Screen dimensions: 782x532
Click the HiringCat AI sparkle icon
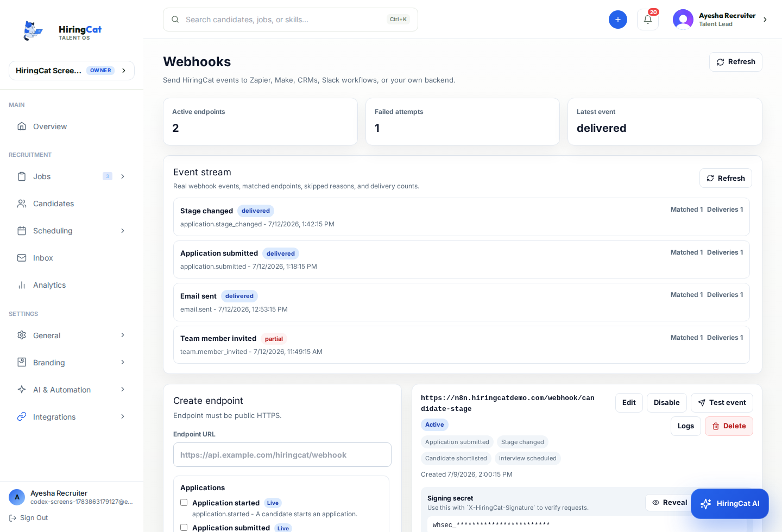(x=705, y=504)
